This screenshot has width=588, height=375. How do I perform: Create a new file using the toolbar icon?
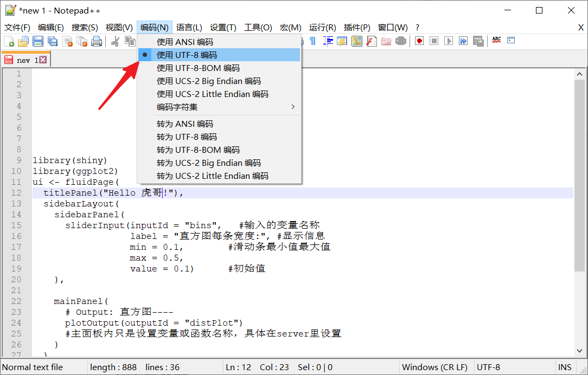[x=10, y=40]
